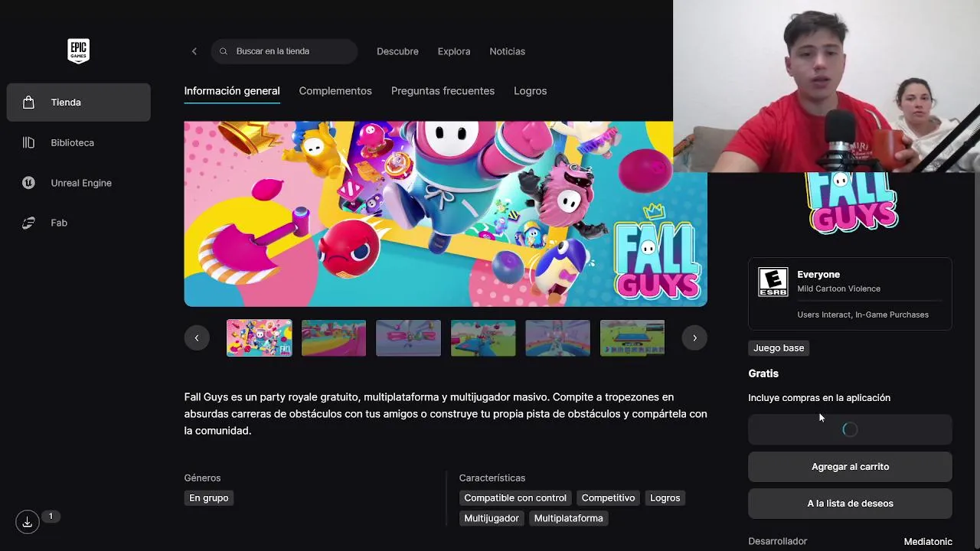Select the fourth screenshot thumbnail
Screen dimensions: 980x551
tap(483, 337)
